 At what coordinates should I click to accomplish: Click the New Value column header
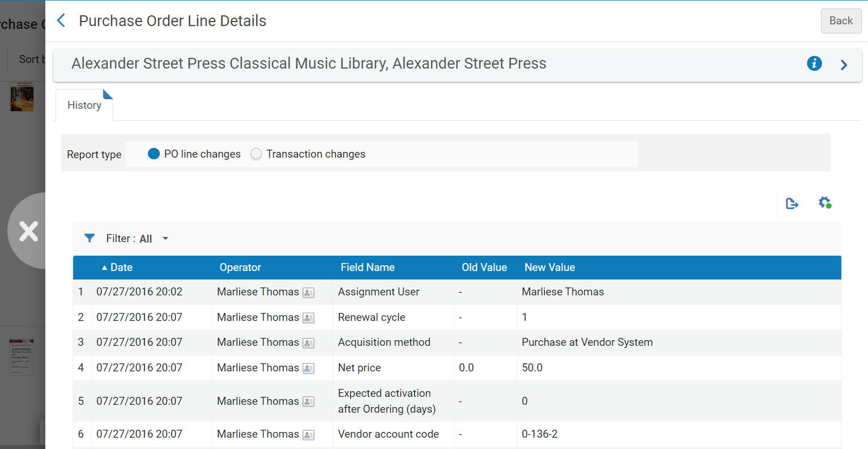pyautogui.click(x=550, y=268)
